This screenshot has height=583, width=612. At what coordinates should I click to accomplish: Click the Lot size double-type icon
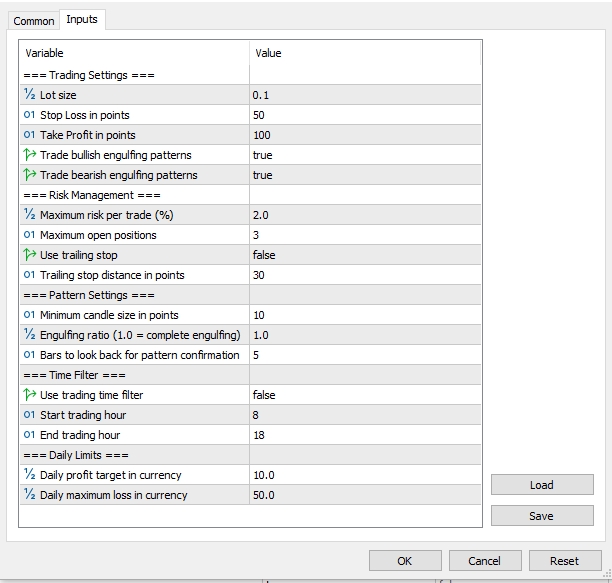pos(30,94)
